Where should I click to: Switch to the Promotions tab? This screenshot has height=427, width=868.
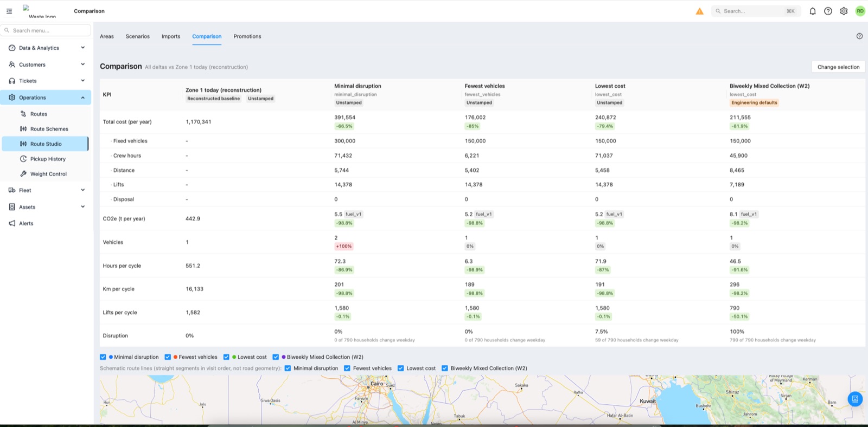pos(247,36)
